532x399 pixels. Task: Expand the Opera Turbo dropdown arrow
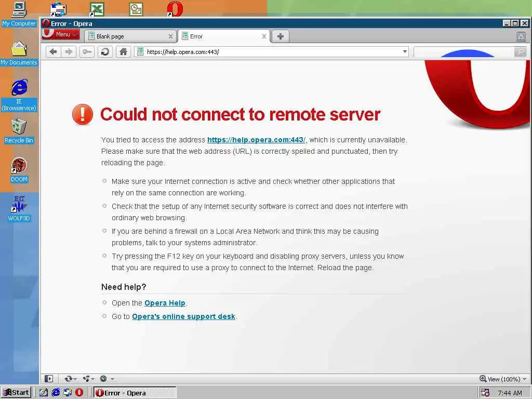[112, 379]
